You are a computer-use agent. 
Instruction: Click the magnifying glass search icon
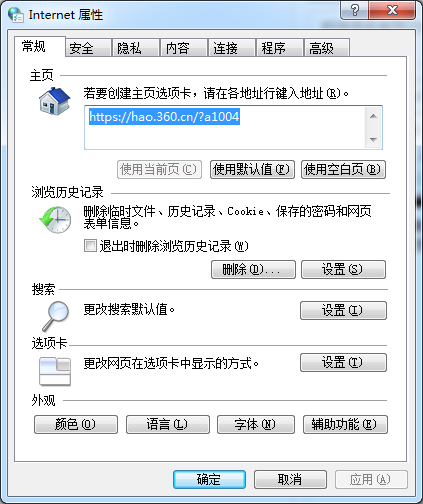pos(55,316)
